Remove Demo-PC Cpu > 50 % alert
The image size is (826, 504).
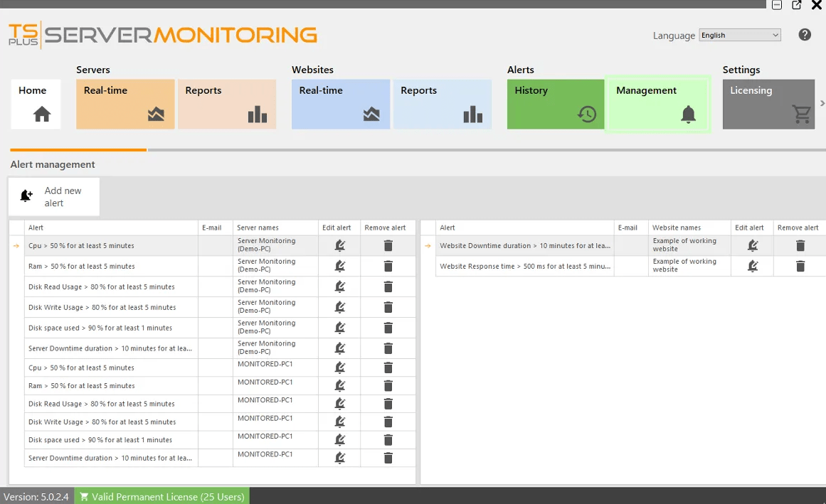[388, 246]
